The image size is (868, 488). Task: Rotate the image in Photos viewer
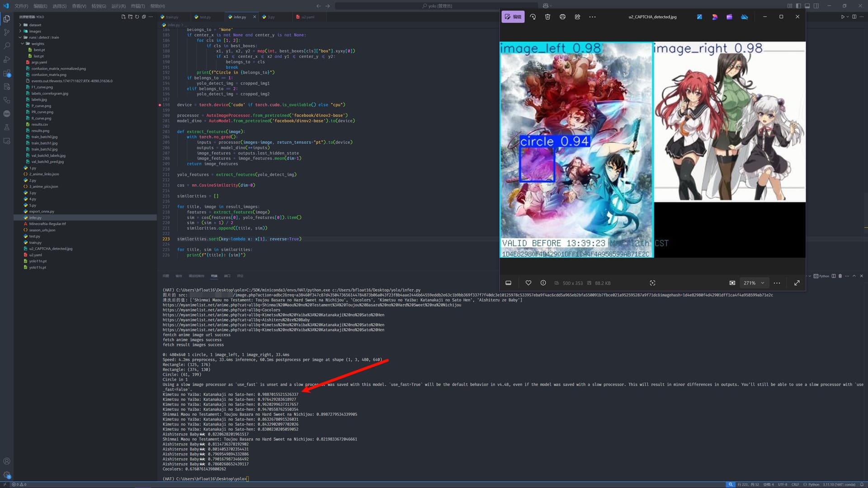point(533,17)
